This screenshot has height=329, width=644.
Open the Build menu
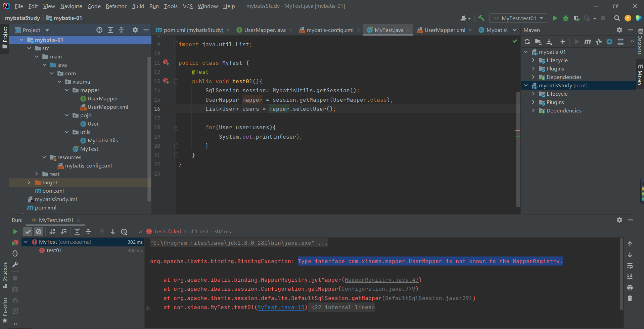point(138,6)
